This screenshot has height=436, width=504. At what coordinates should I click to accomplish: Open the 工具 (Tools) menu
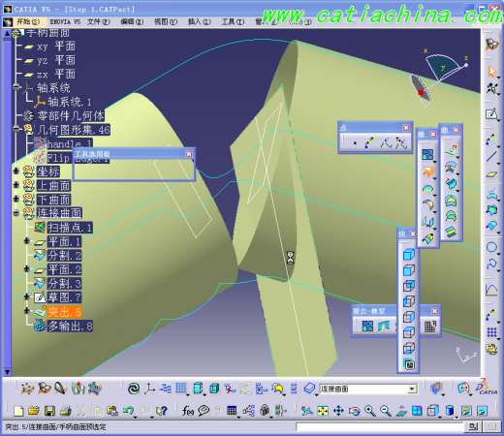pos(233,21)
